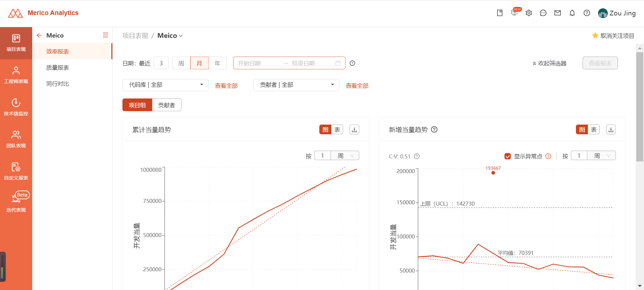This screenshot has height=290, width=644.
Task: Click 查看全部 next to 贡献者
Action: click(x=357, y=86)
